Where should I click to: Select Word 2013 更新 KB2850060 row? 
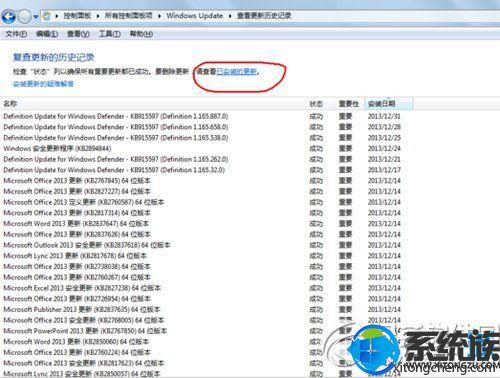point(76,341)
